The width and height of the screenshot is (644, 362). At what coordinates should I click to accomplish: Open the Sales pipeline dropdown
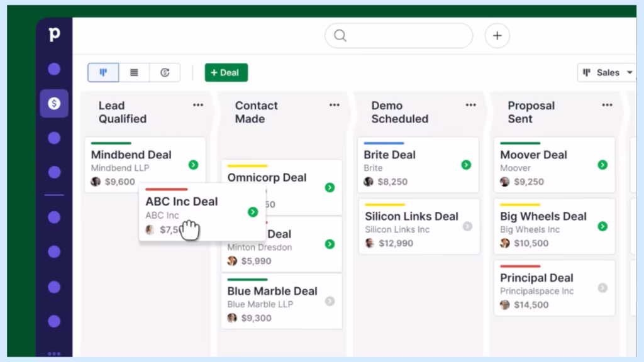(x=607, y=72)
